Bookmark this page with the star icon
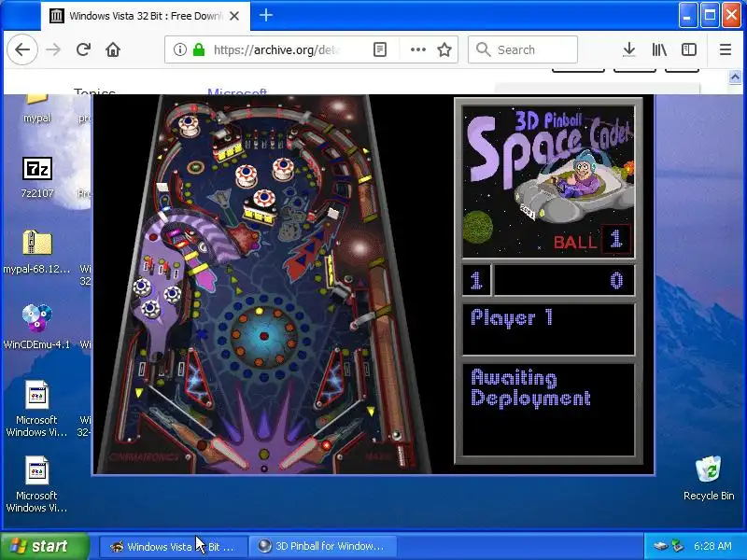747x560 pixels. coord(444,49)
